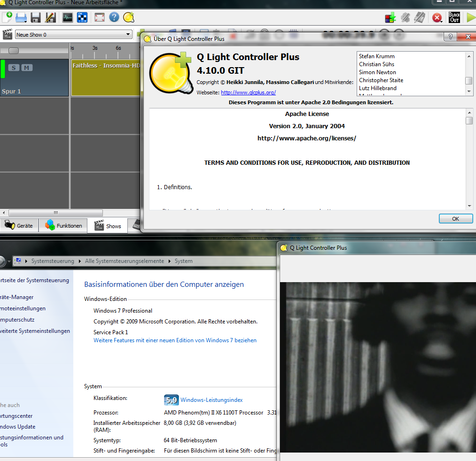476x461 pixels.
Task: Open Remoteeinstellungen in the Control Panel sidebar
Action: (x=23, y=308)
